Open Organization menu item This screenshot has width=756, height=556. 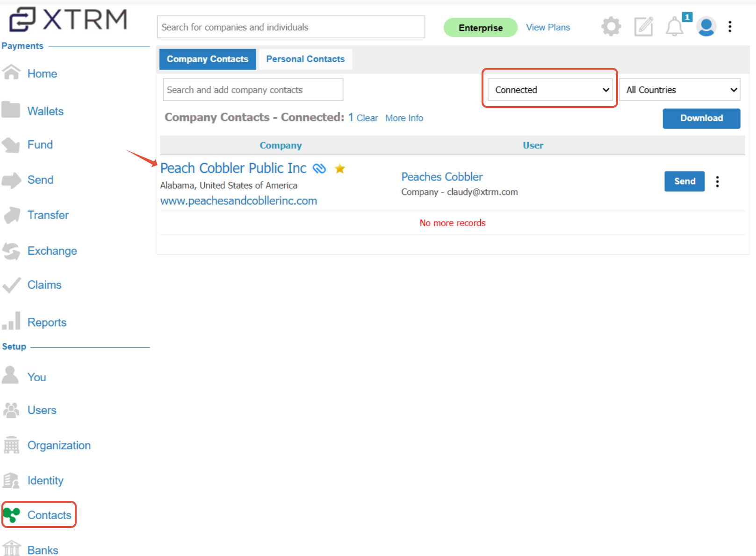(59, 445)
